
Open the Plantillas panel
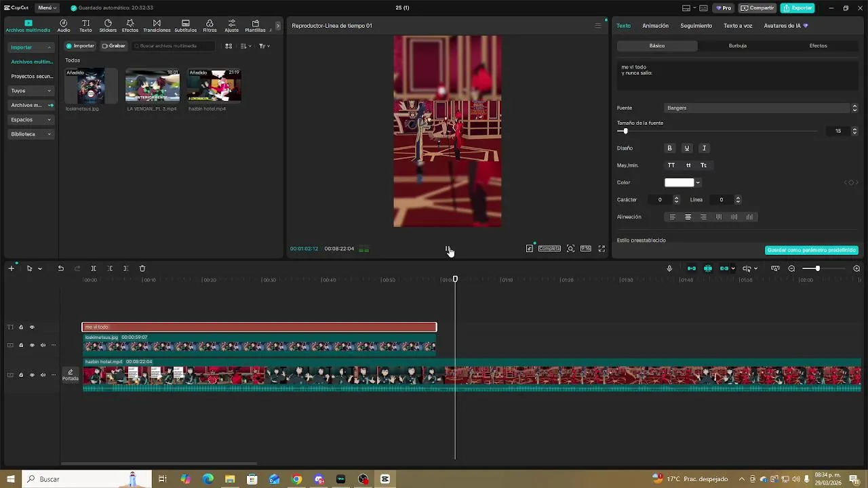pos(255,26)
